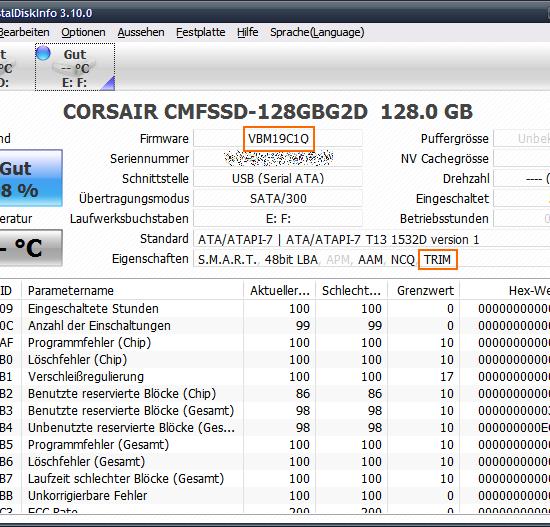Select the Laufzeit schlechter Blöcke (Gesamt) row
This screenshot has width=550, height=527.
pyautogui.click(x=275, y=479)
